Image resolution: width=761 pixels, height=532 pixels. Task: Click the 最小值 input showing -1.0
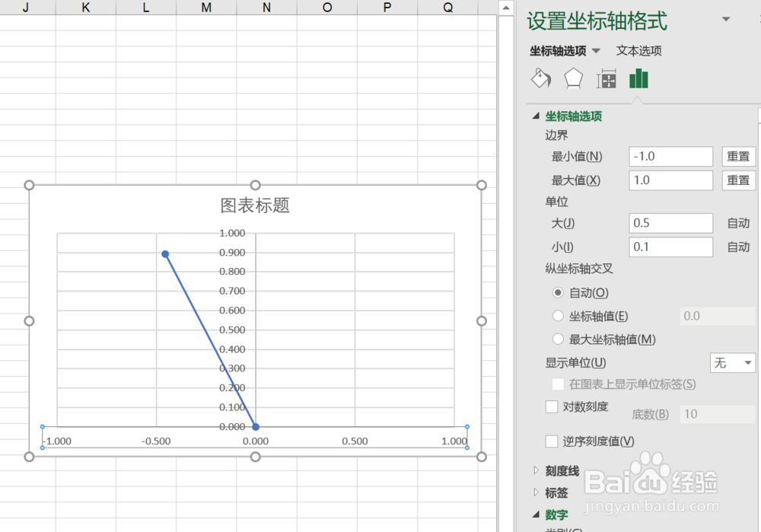(670, 156)
